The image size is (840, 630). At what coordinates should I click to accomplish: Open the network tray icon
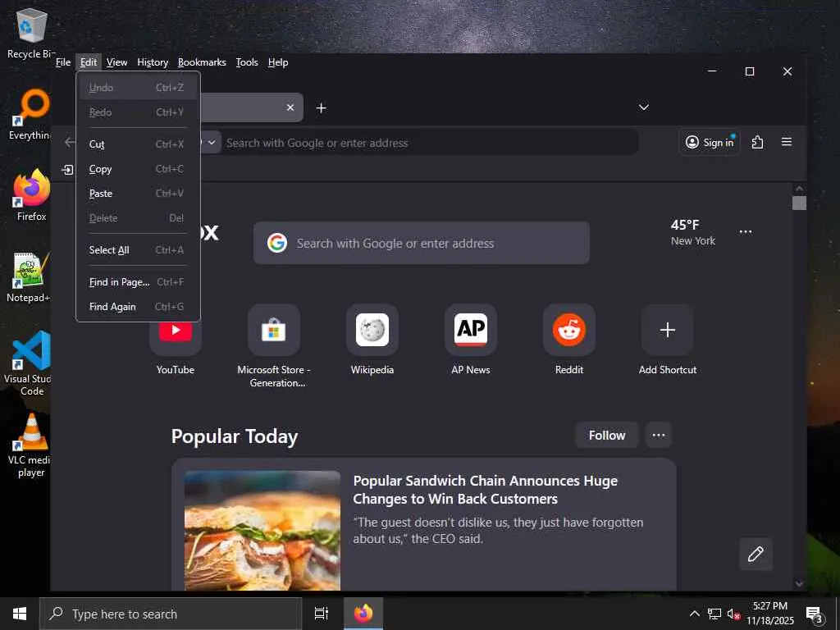pos(714,614)
